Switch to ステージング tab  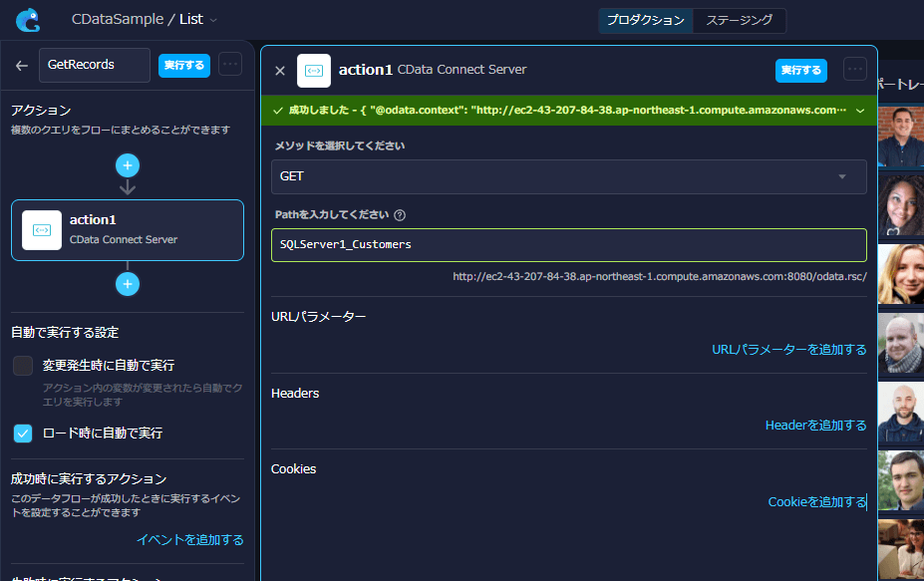point(740,21)
